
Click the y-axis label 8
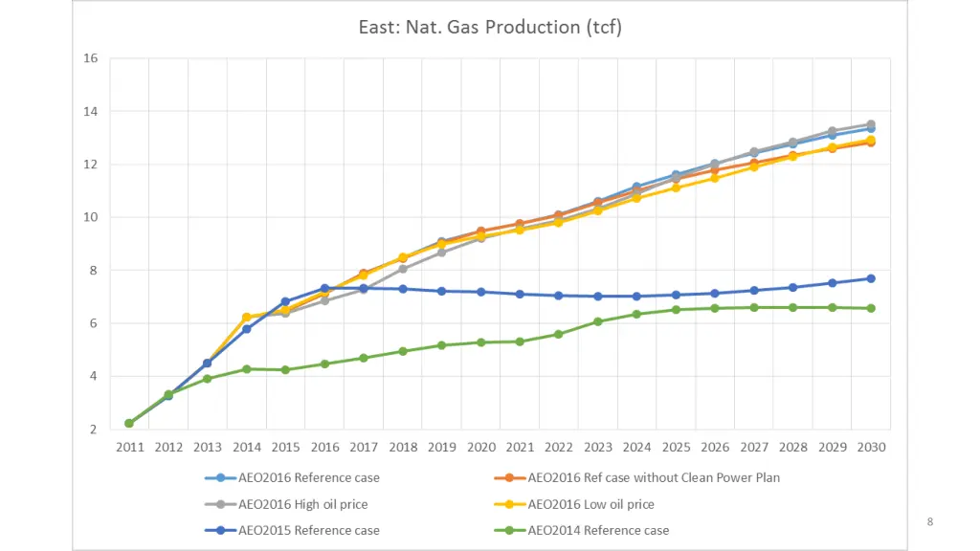(94, 271)
